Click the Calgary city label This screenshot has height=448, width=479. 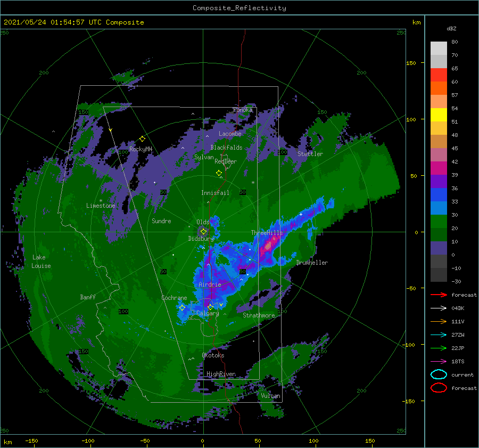[x=208, y=313]
